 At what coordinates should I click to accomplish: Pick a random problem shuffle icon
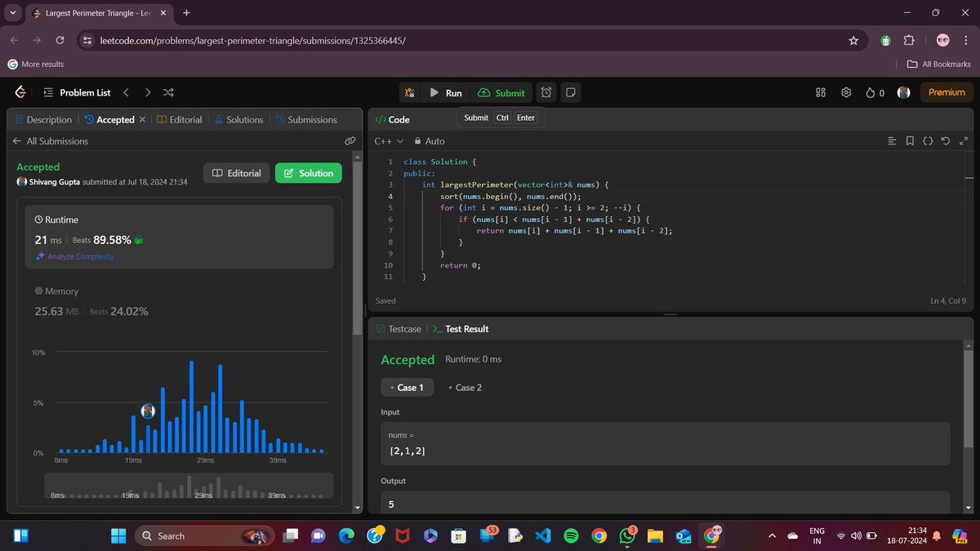168,92
